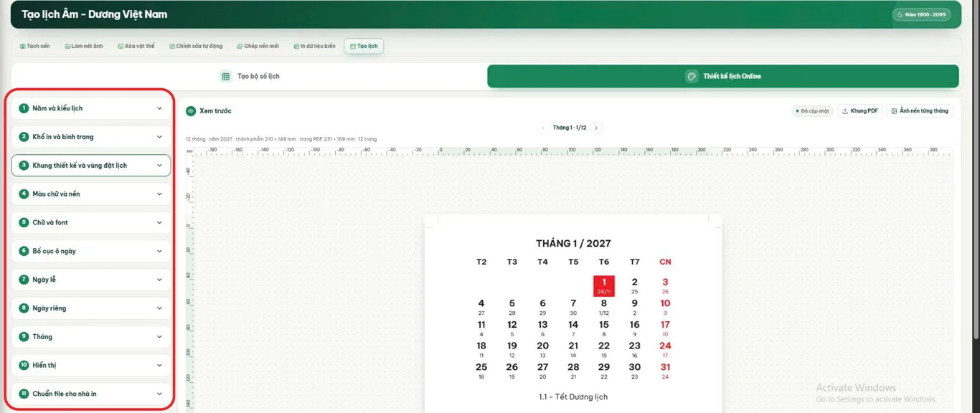Click the T2 weekday header

coord(481,262)
